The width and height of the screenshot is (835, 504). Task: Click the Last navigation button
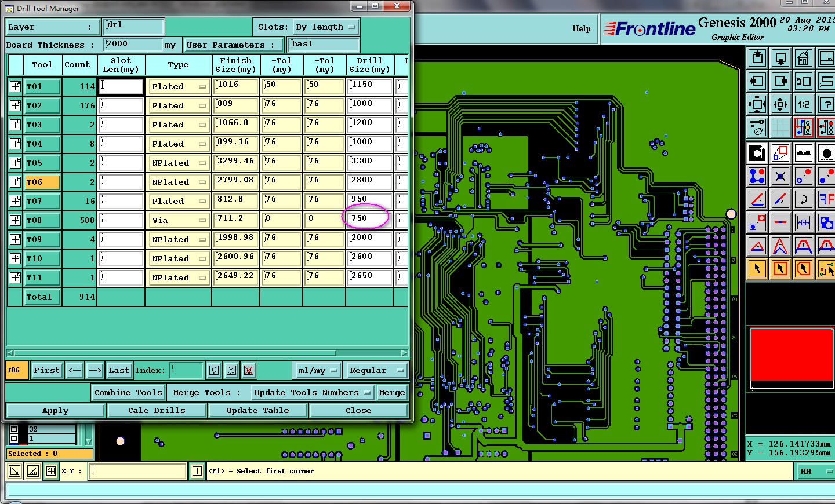119,370
